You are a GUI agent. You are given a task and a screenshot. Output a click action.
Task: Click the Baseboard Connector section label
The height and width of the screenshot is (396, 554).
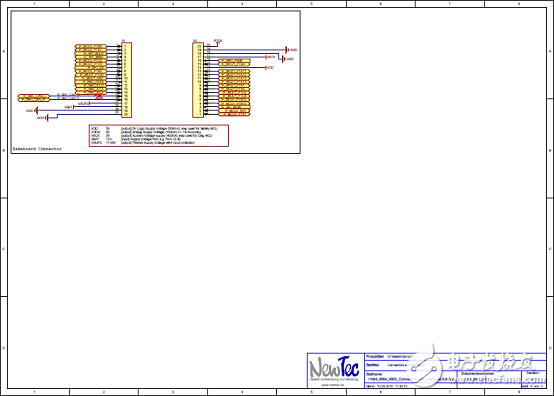pos(37,149)
